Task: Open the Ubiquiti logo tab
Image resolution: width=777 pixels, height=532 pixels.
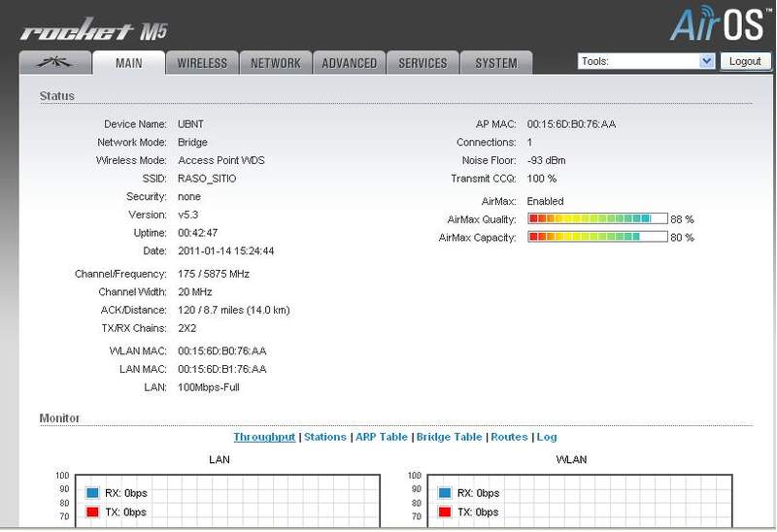Action: coord(53,63)
